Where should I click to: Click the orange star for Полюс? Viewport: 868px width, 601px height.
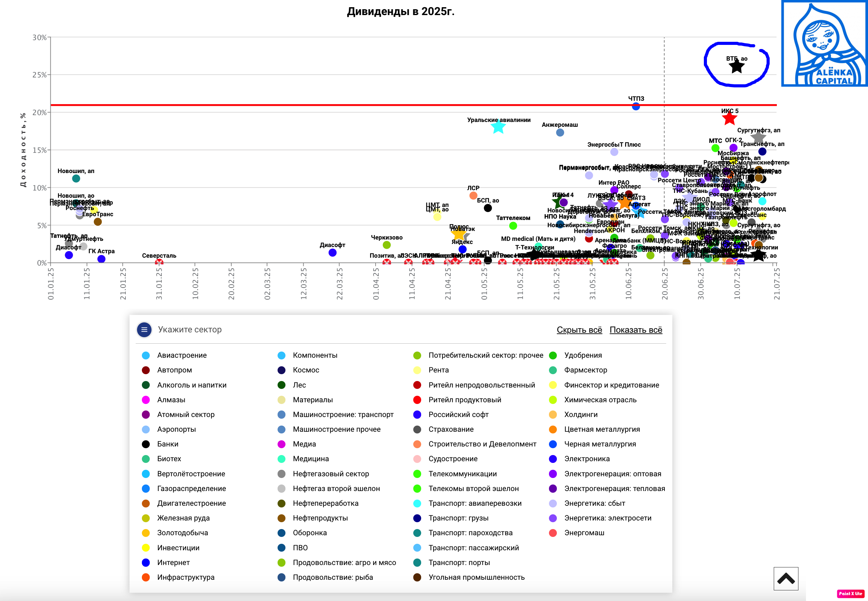pos(458,234)
